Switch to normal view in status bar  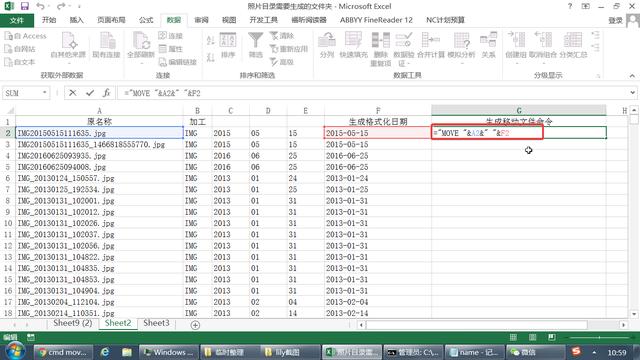click(513, 337)
